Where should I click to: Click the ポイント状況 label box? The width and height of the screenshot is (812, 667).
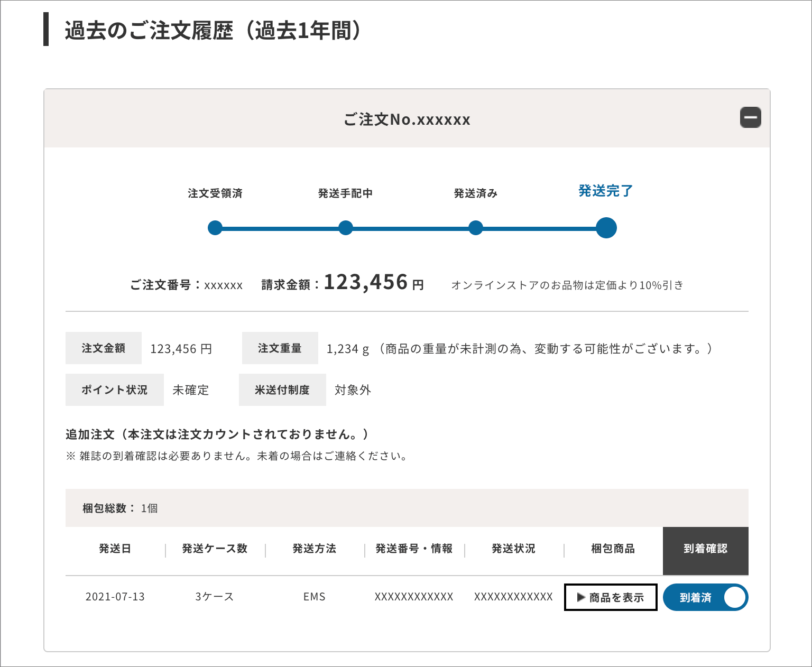pyautogui.click(x=115, y=390)
